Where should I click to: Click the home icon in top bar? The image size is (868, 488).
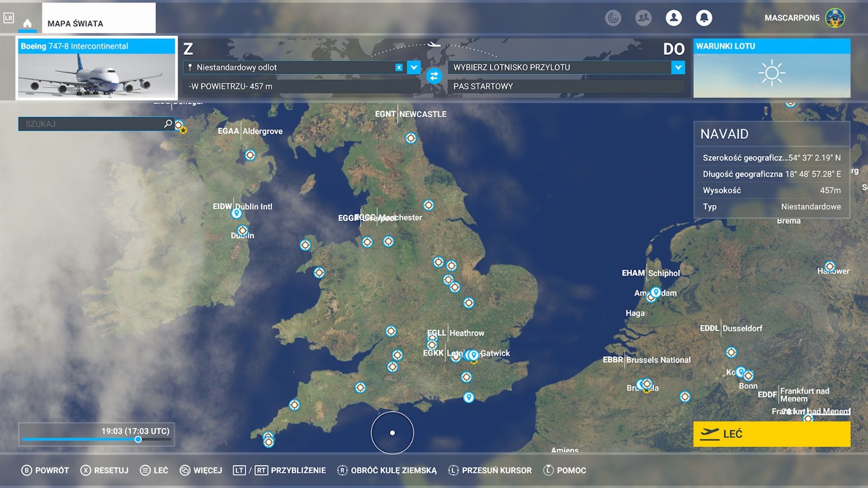click(27, 23)
